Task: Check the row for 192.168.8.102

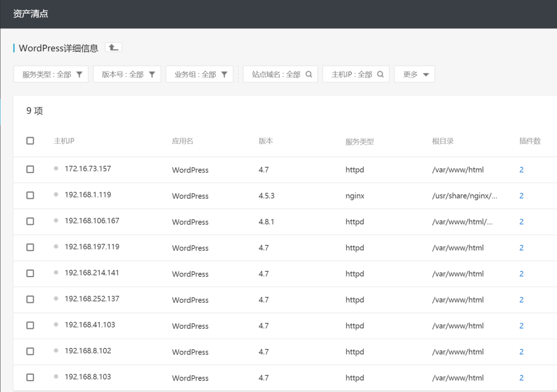Action: pyautogui.click(x=30, y=352)
